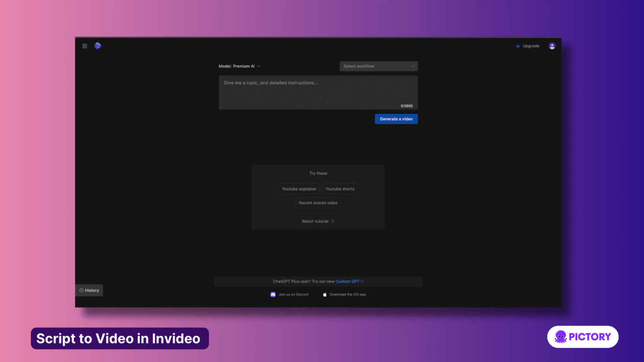Click the Generate a video button
This screenshot has height=362, width=644.
pos(396,119)
